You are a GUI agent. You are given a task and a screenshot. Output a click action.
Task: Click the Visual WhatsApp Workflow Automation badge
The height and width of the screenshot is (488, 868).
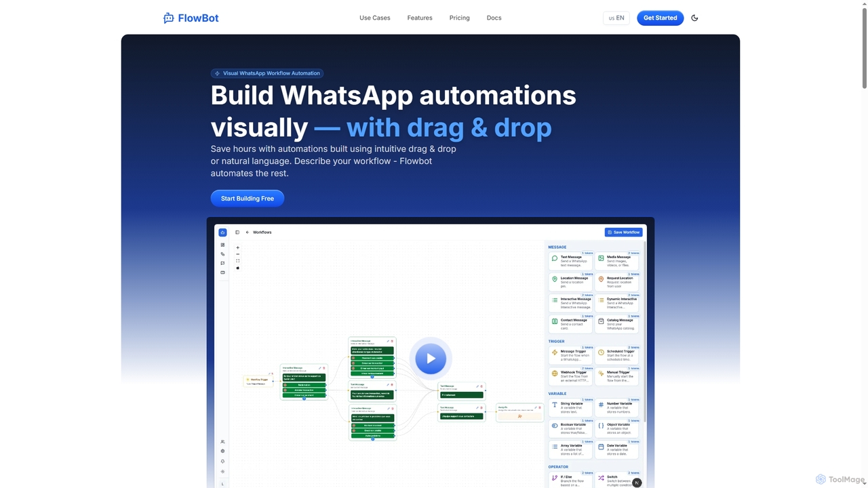click(x=267, y=73)
